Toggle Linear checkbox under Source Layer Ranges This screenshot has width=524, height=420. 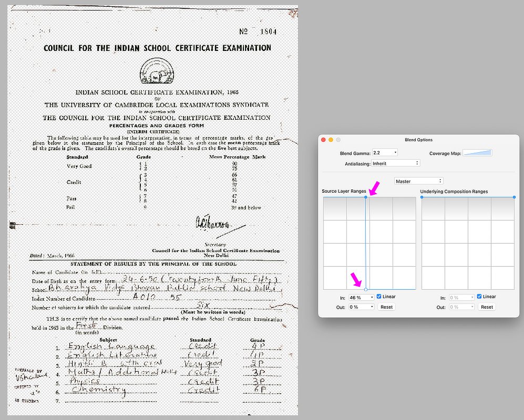378,296
